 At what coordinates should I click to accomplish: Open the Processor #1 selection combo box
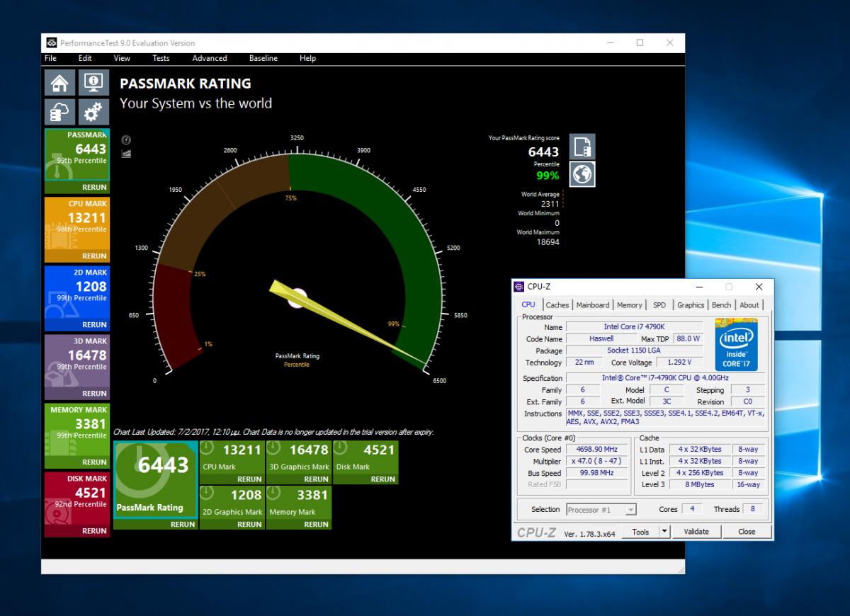click(601, 509)
